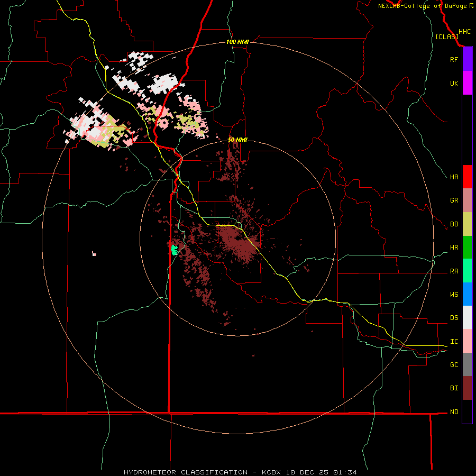Click the BD yellow legend swatch

tap(467, 224)
